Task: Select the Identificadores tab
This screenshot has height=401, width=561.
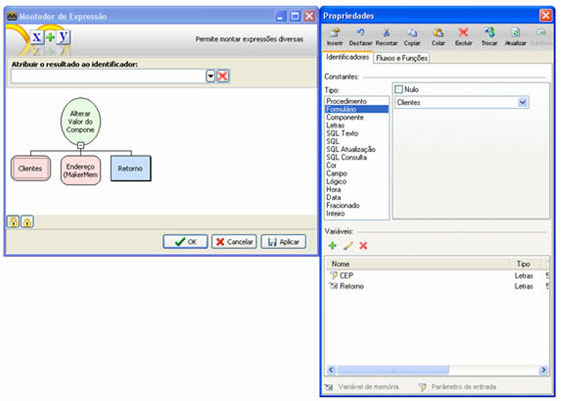Action: point(347,57)
